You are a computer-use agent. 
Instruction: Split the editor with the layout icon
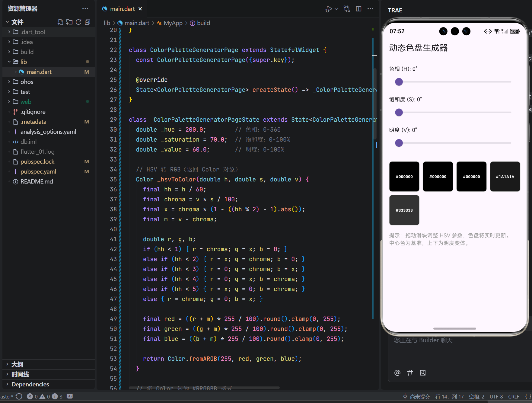[x=358, y=9]
